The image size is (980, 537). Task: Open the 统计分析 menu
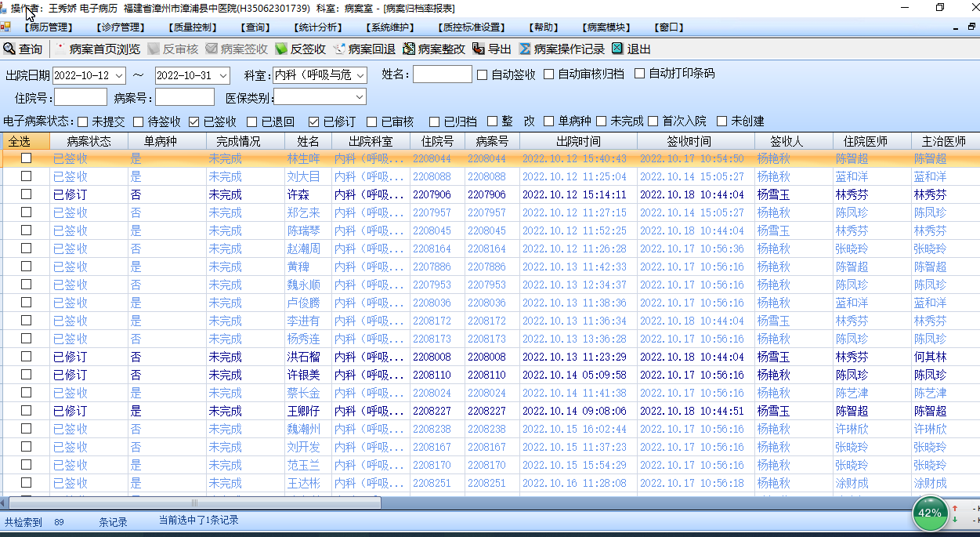(318, 27)
